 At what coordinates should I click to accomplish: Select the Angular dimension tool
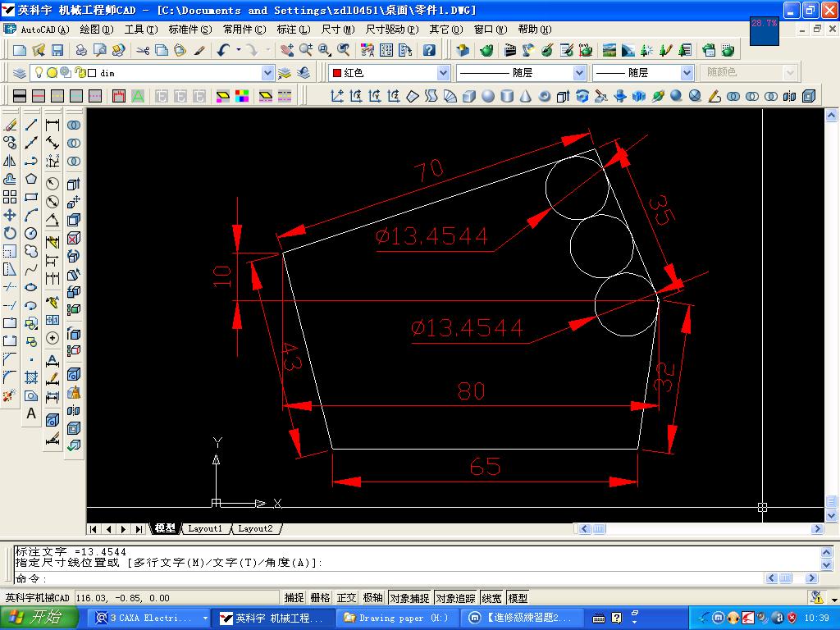tap(52, 220)
